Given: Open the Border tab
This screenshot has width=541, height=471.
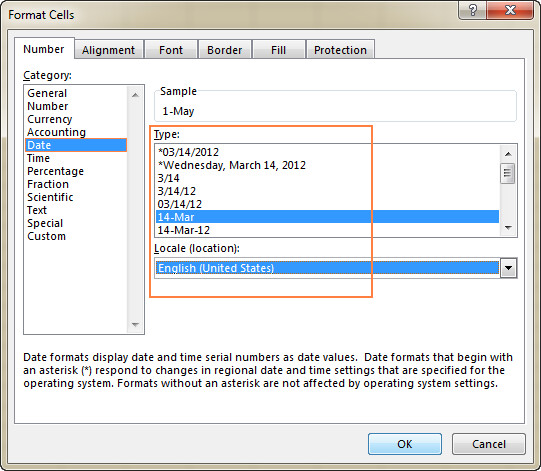Looking at the screenshot, I should pos(225,50).
